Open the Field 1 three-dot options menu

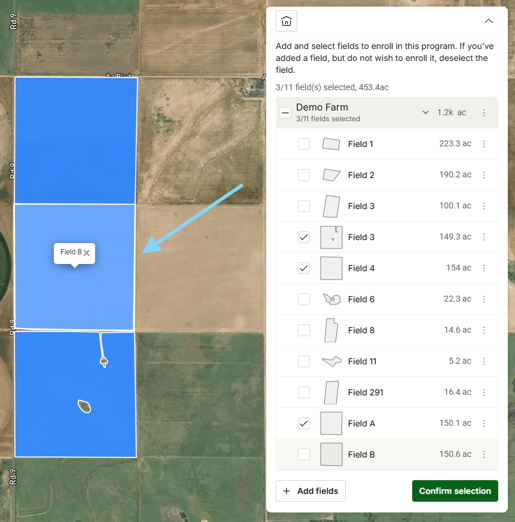(484, 144)
